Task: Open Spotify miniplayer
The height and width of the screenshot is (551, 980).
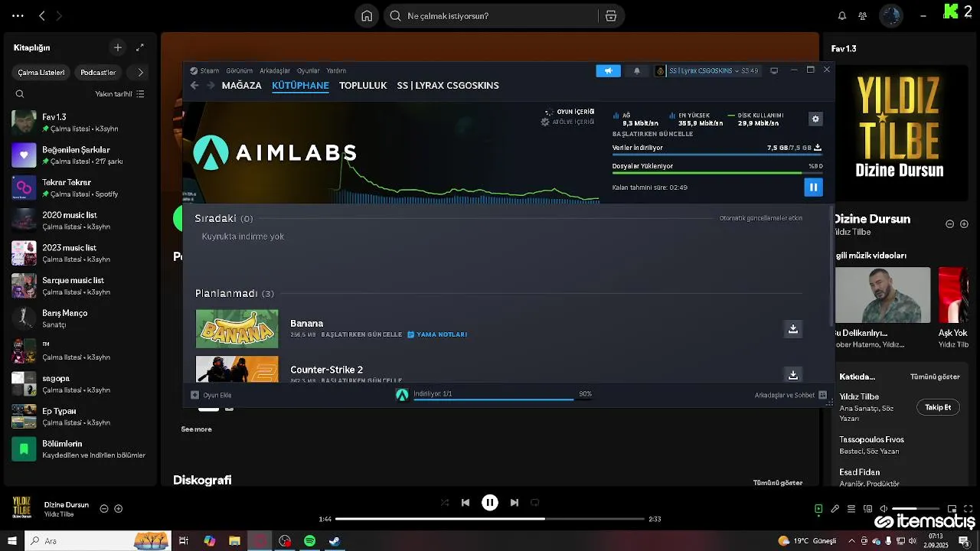Action: click(x=952, y=509)
